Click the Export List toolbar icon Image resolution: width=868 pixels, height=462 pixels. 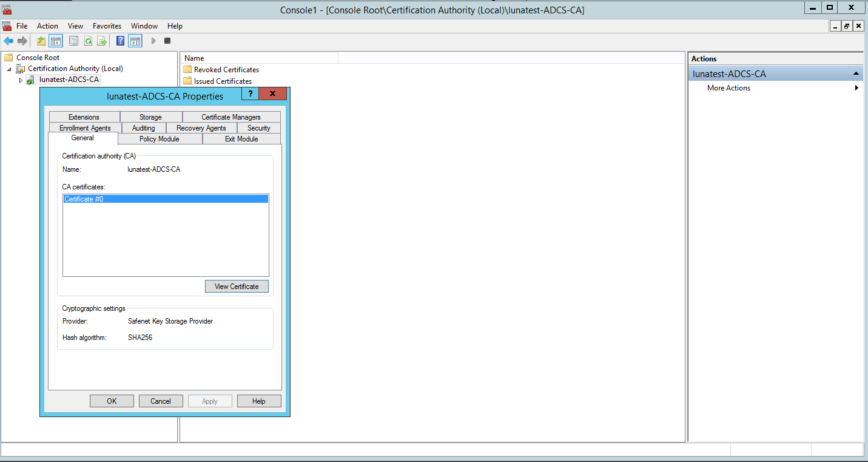click(102, 41)
